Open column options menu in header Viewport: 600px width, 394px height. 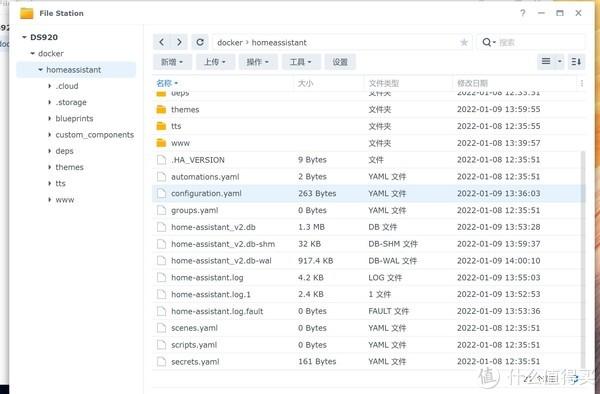pos(582,83)
